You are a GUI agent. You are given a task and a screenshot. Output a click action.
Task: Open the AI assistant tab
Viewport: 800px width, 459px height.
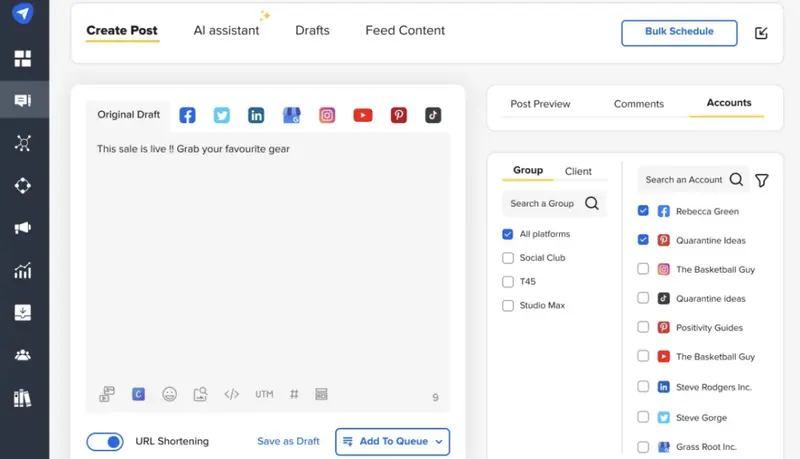pyautogui.click(x=226, y=30)
